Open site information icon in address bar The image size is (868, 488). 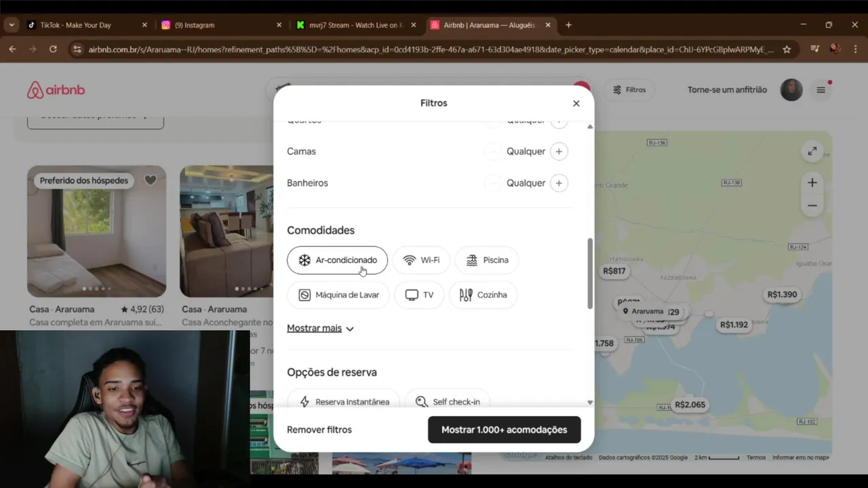tap(77, 49)
